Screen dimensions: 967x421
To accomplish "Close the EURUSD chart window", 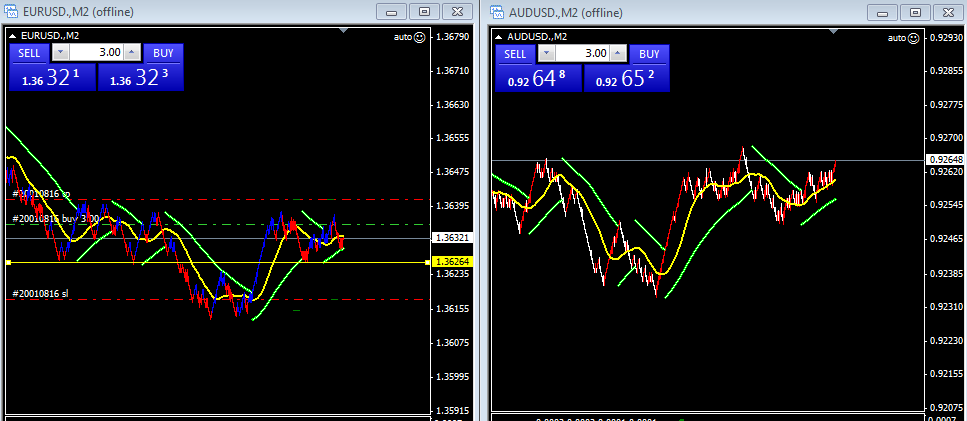I will click(x=458, y=12).
